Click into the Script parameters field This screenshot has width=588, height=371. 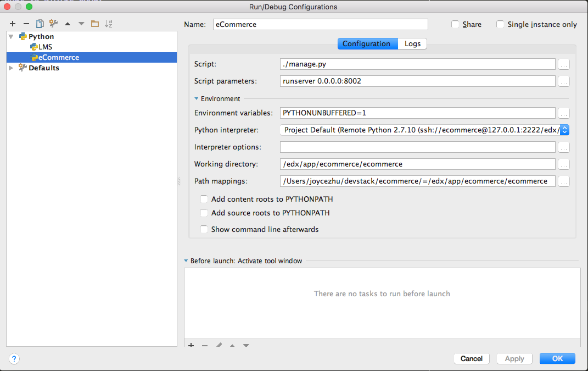pos(417,81)
